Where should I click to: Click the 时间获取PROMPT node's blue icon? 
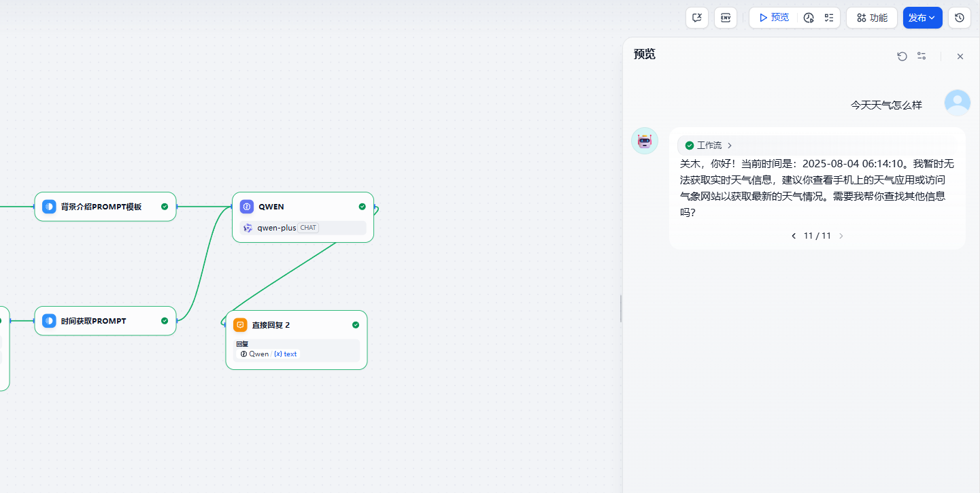49,321
